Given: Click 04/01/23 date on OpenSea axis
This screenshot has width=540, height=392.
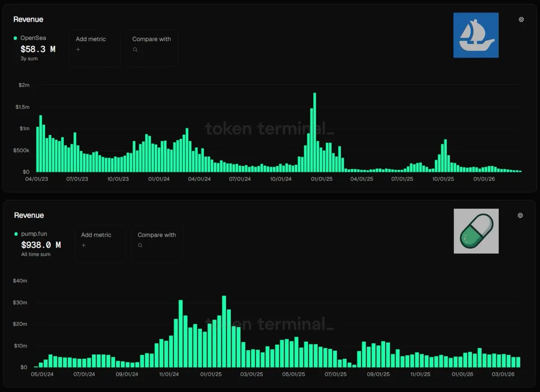Looking at the screenshot, I should tap(36, 179).
